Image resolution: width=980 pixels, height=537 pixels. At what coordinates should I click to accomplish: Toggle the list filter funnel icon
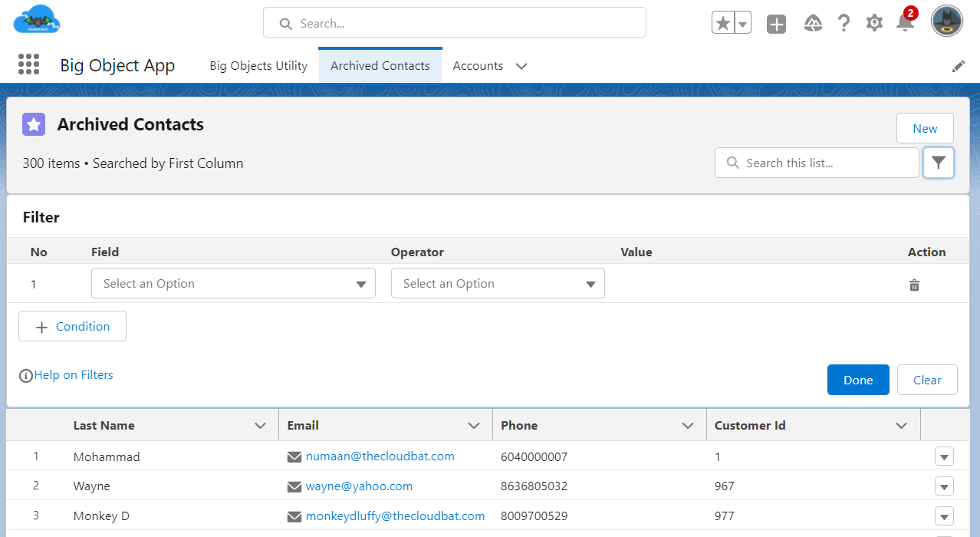pyautogui.click(x=939, y=163)
